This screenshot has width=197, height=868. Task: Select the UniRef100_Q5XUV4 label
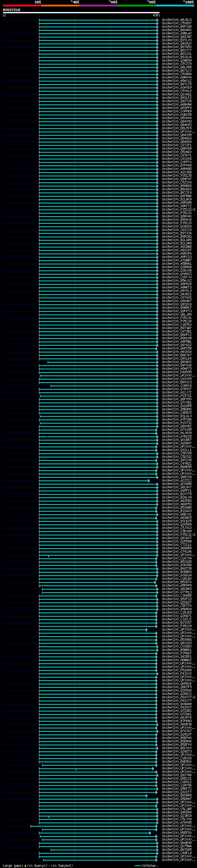pyautogui.click(x=176, y=118)
